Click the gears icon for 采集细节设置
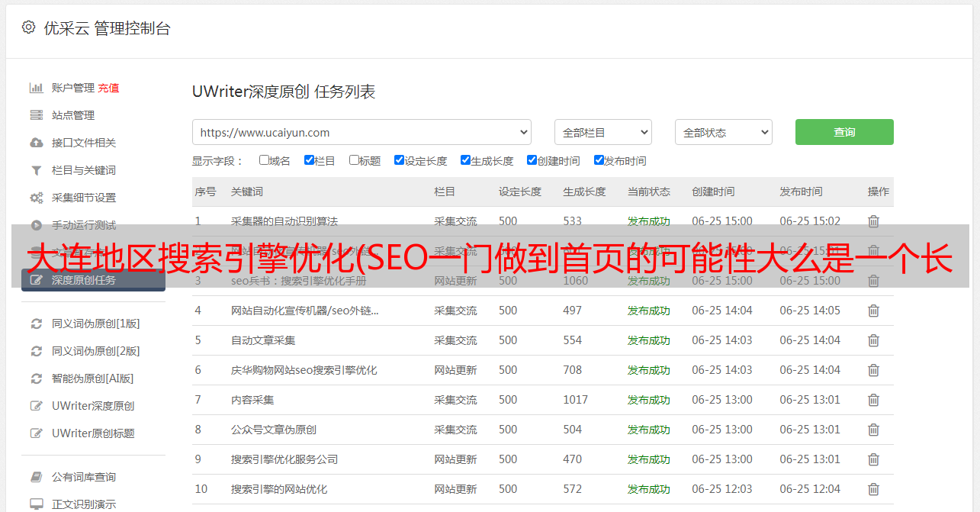980x512 pixels. (36, 198)
